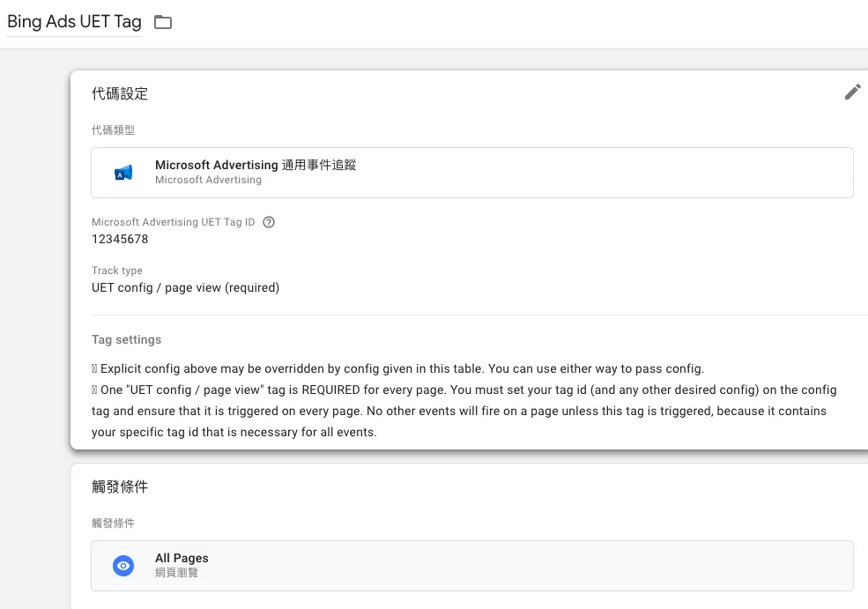Click the REQUIRED for every page note
The image size is (868, 609).
pos(464,411)
